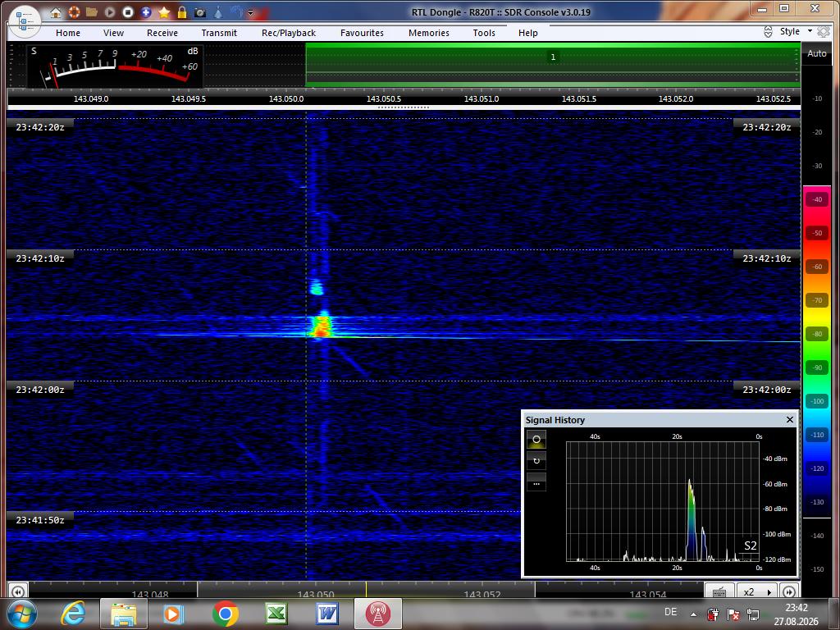Click the Action Center flag tray icon
Image resolution: width=840 pixels, height=630 pixels.
pos(733,614)
